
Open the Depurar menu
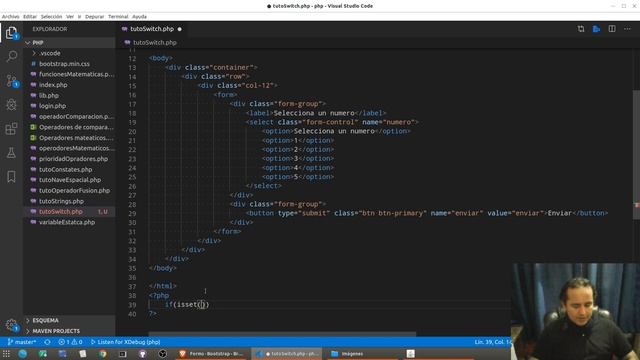tap(94, 17)
